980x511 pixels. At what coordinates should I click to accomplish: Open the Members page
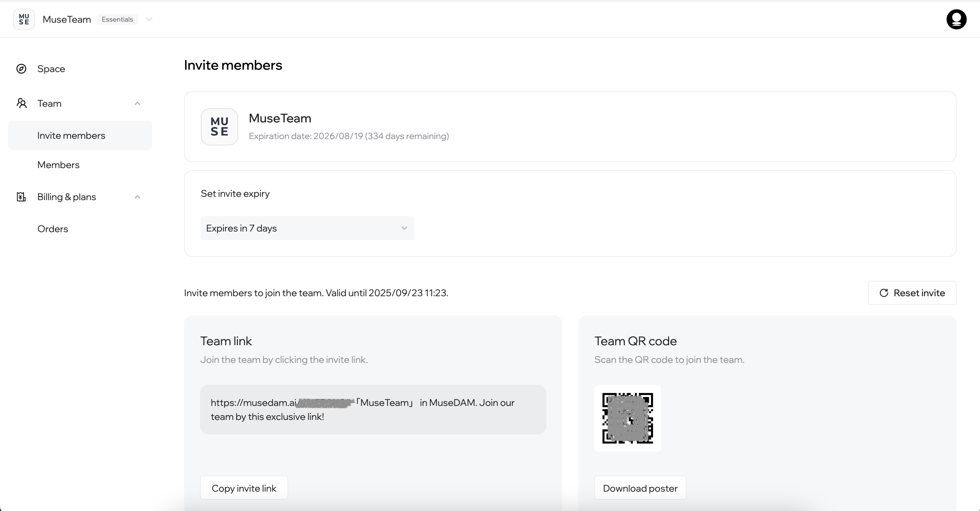pos(58,165)
